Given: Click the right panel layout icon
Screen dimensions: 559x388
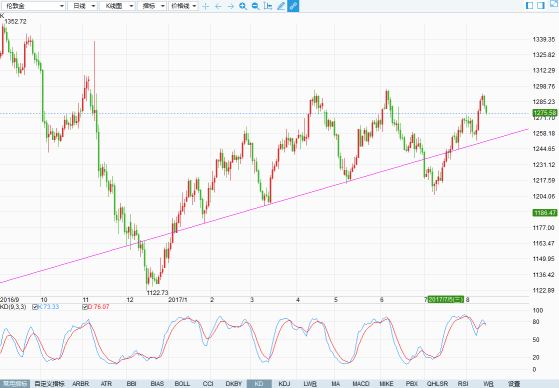Looking at the screenshot, I should pyautogui.click(x=541, y=5).
